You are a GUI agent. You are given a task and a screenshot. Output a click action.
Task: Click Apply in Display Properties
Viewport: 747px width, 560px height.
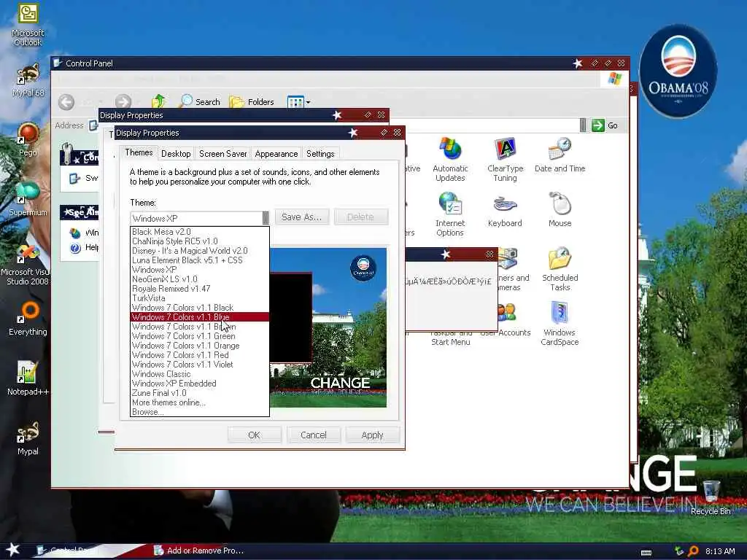click(x=372, y=435)
